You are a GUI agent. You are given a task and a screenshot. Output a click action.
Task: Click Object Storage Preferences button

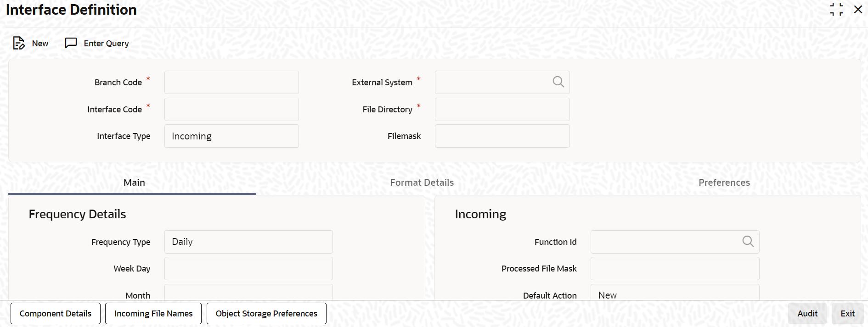click(x=266, y=314)
